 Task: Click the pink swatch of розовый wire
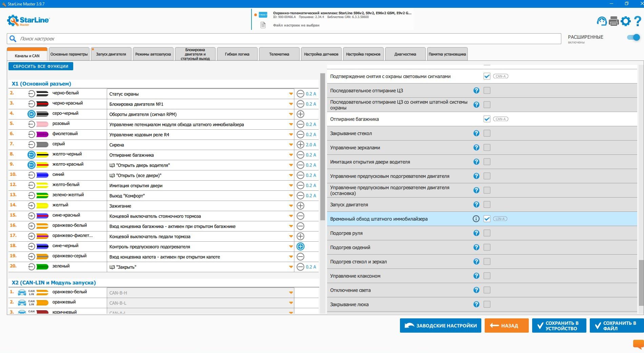42,124
